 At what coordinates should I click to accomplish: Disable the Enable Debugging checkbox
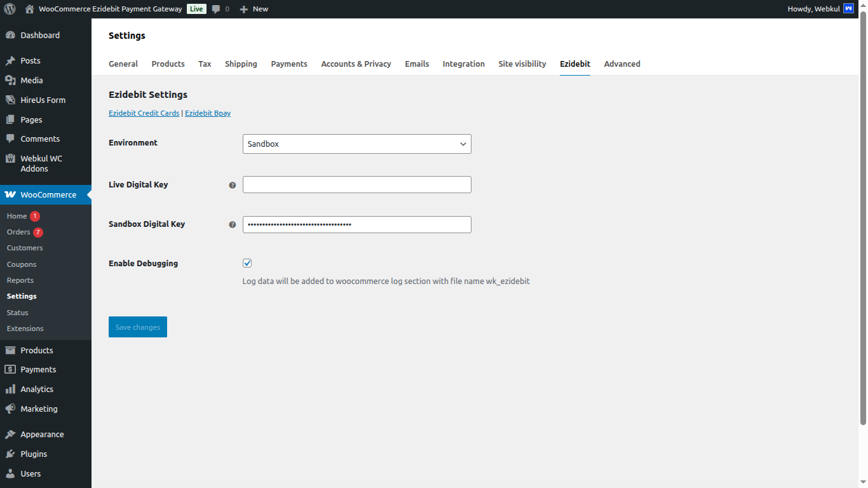247,262
